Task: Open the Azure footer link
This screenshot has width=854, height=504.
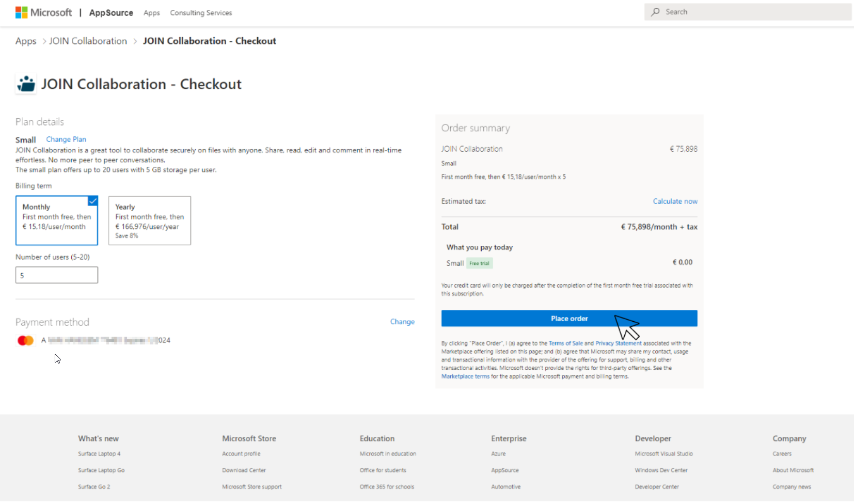Action: [498, 454]
